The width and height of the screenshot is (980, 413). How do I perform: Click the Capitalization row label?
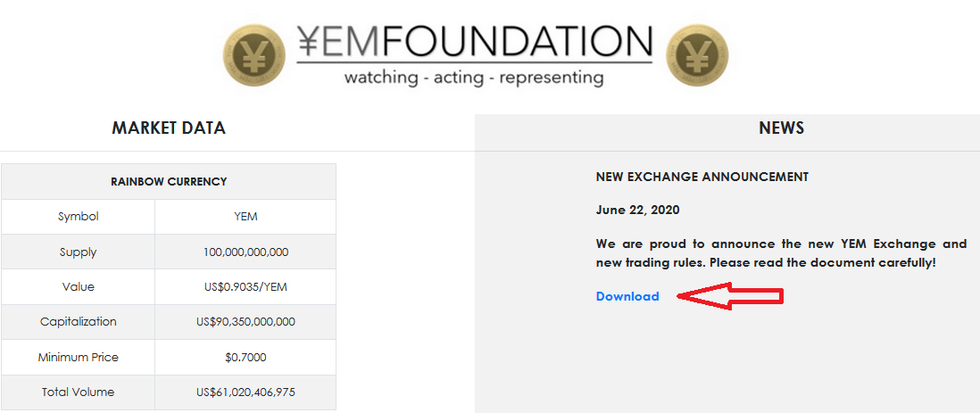click(x=79, y=321)
